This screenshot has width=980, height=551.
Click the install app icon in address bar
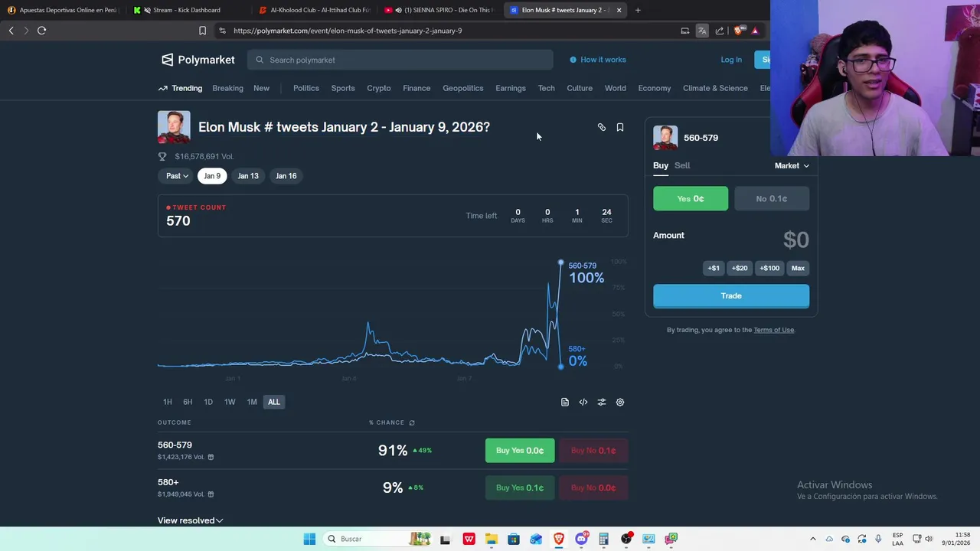[x=685, y=31]
